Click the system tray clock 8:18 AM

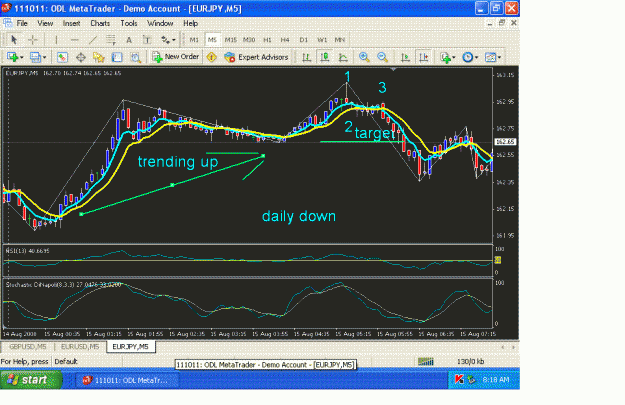(x=496, y=380)
